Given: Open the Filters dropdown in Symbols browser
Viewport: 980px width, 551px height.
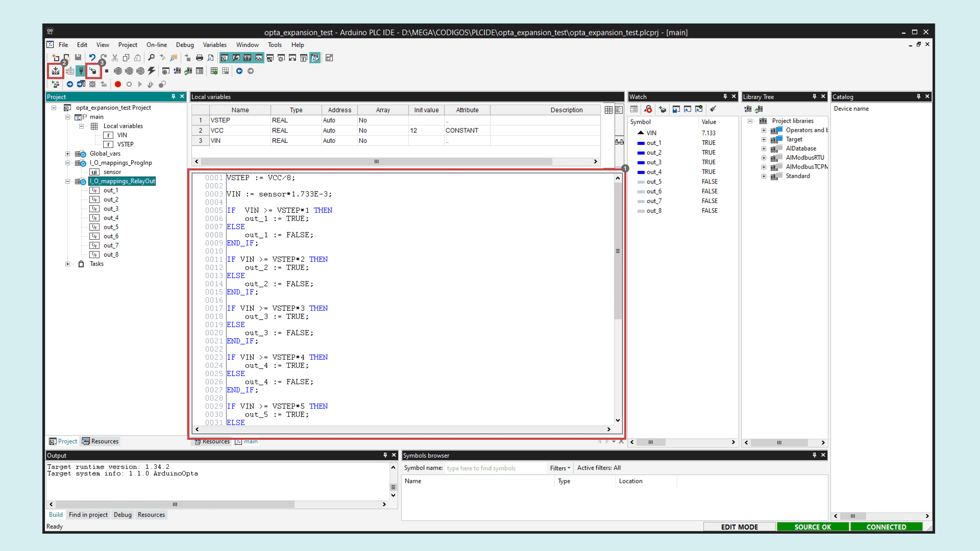Looking at the screenshot, I should (560, 468).
